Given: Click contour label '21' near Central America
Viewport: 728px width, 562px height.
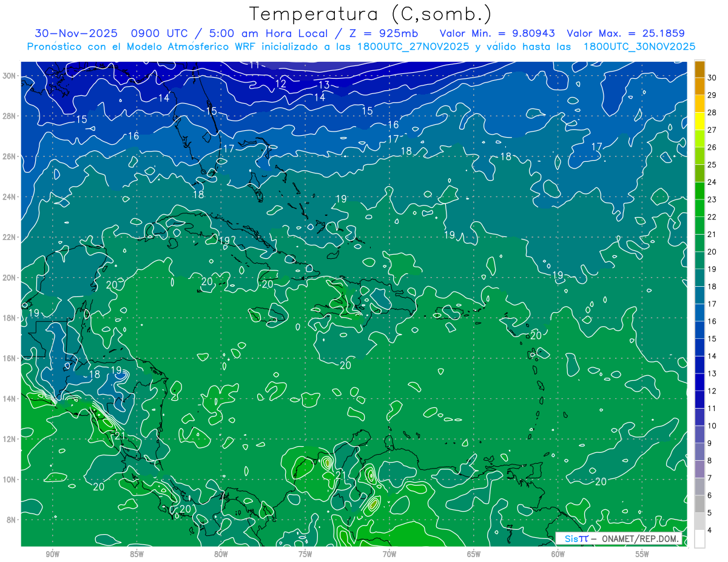Looking at the screenshot, I should coord(120,435).
